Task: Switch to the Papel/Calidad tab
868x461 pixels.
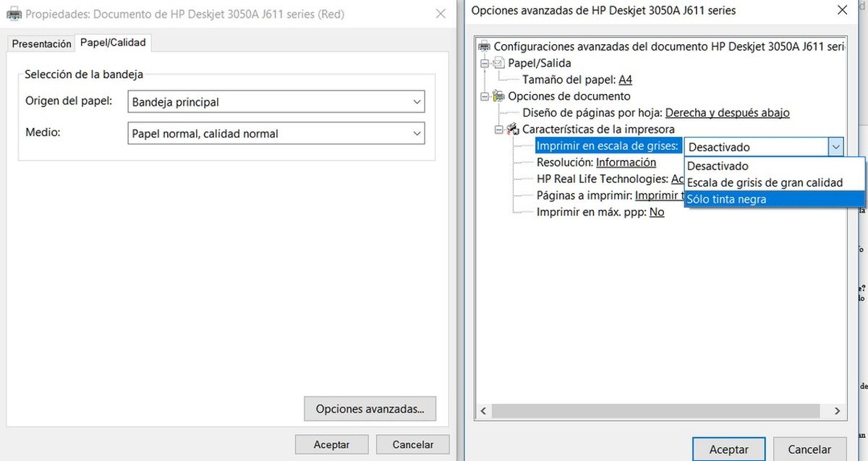Action: pos(112,42)
